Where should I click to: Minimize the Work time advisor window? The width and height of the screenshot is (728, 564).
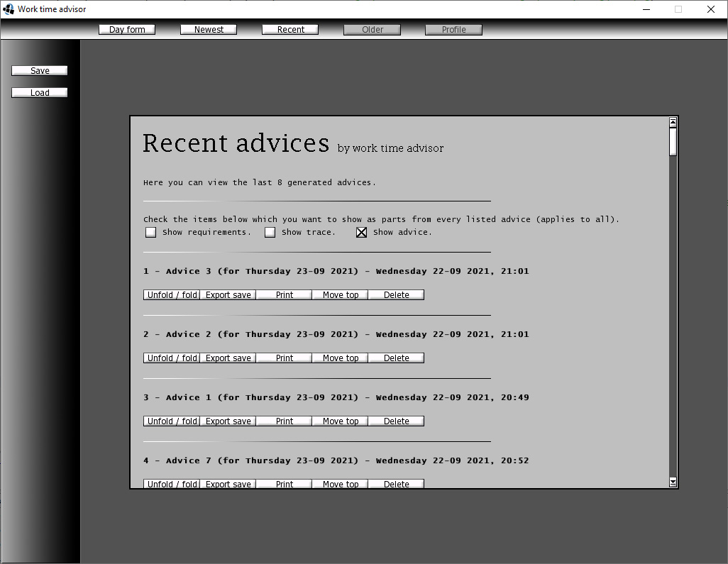[x=646, y=9]
